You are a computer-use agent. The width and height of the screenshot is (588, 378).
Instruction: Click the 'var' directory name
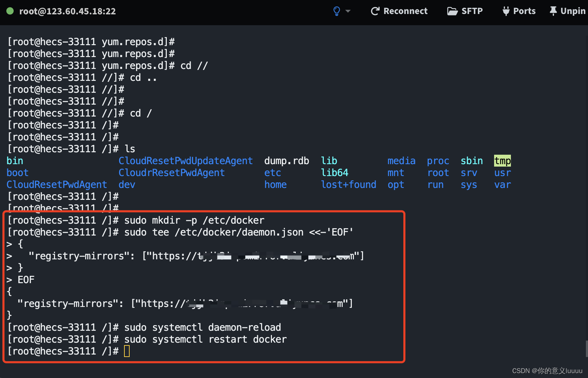click(x=502, y=184)
